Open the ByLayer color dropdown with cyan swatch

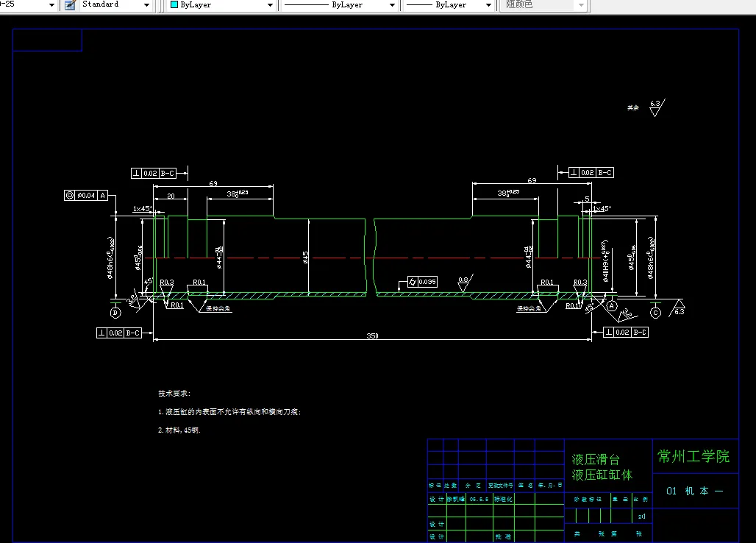[270, 5]
